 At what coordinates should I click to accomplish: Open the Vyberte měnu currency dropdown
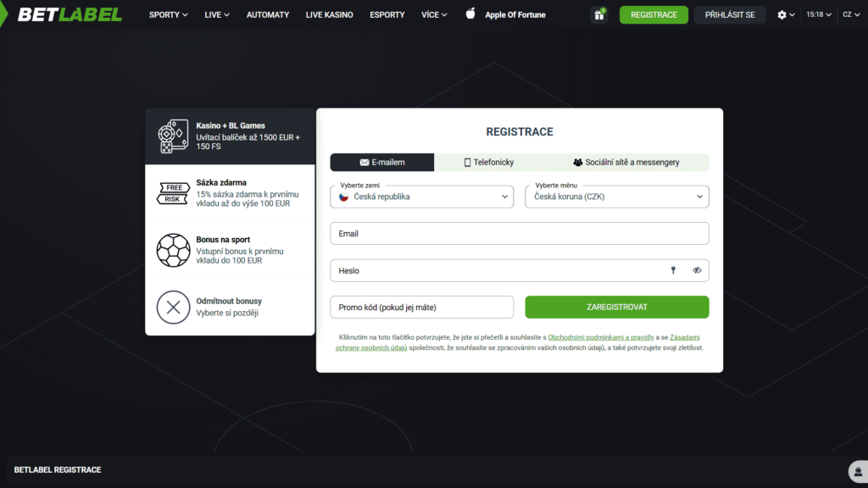pyautogui.click(x=616, y=196)
